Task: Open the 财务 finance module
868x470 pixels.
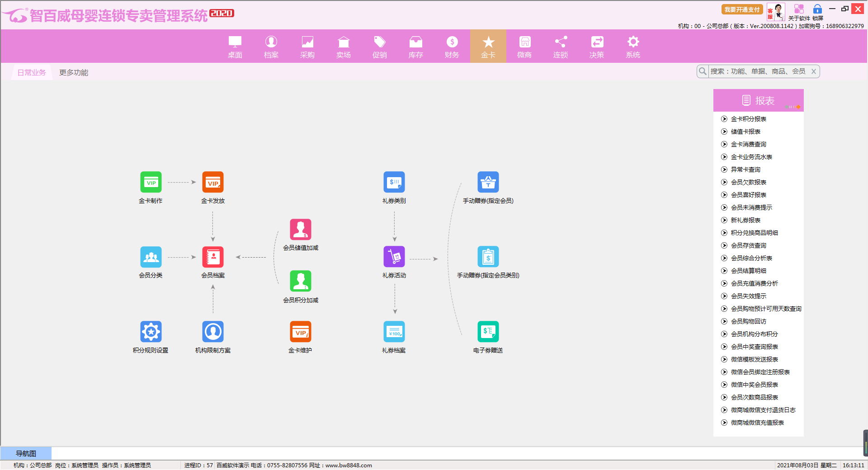Action: tap(452, 47)
